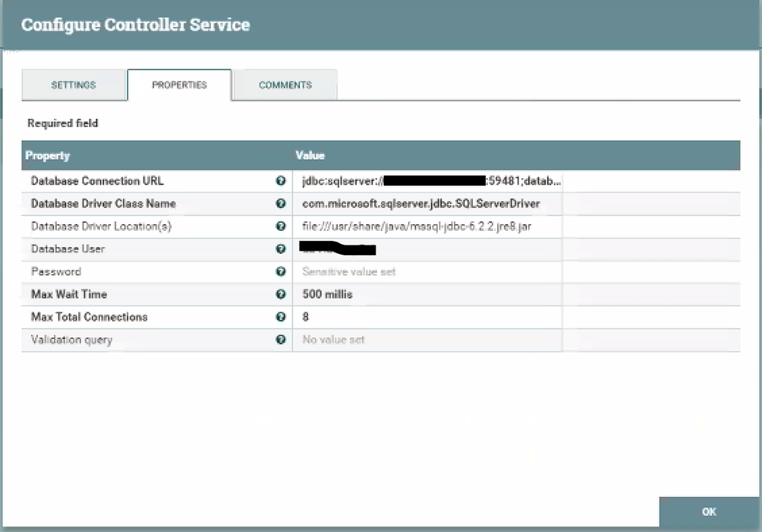Open the Comments tab
This screenshot has height=532, width=762.
(x=285, y=85)
